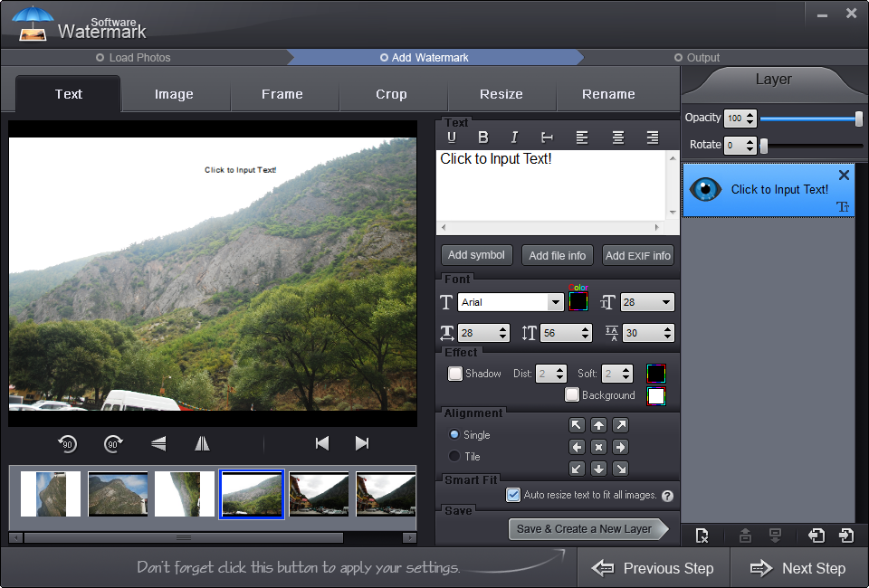Screen dimensions: 869x588
Task: Center the watermark with alignment grid
Action: [x=598, y=447]
